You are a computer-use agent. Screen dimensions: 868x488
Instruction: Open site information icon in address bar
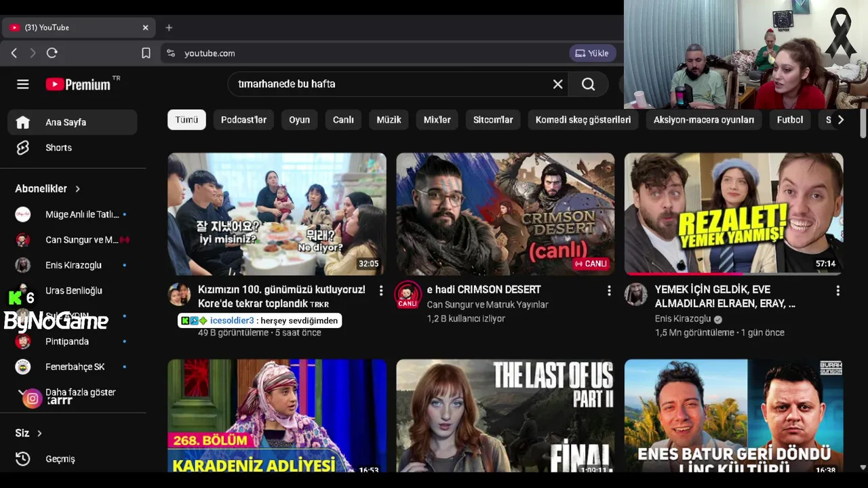(171, 53)
